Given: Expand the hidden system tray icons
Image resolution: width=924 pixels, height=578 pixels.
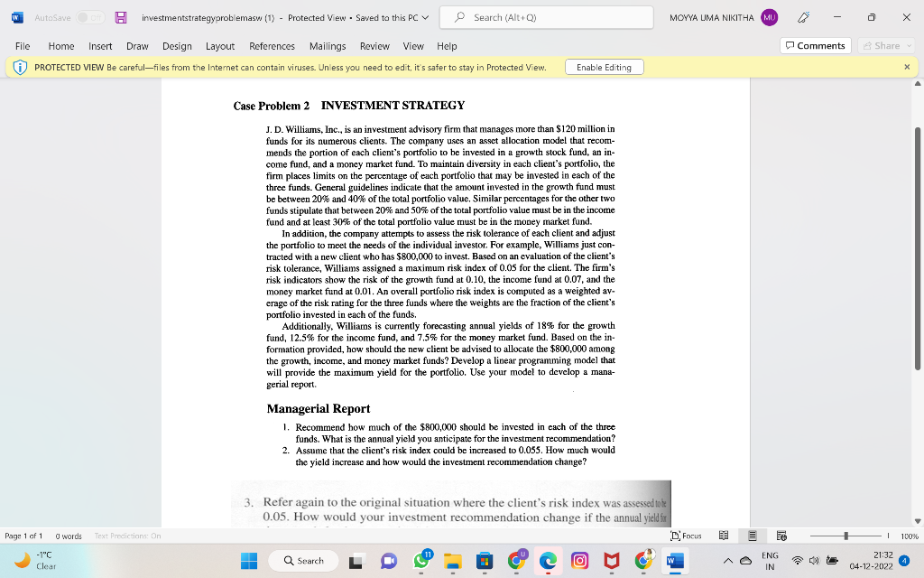Looking at the screenshot, I should click(728, 561).
